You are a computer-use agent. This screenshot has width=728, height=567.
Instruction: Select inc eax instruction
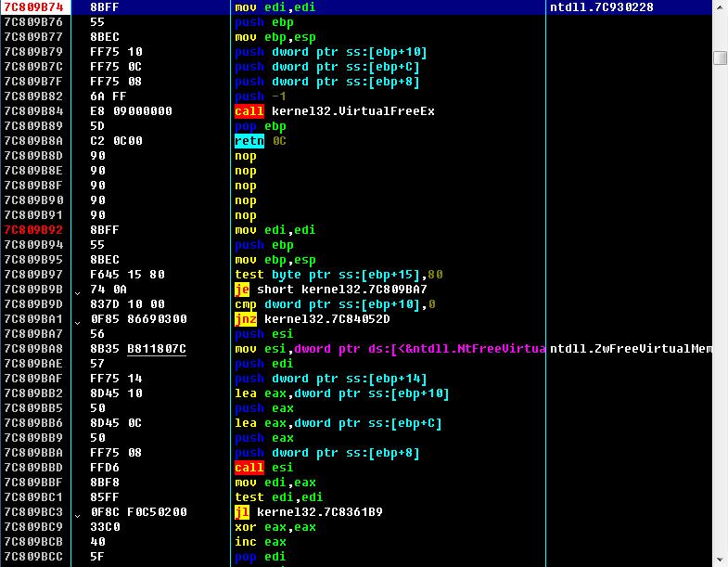pos(260,542)
